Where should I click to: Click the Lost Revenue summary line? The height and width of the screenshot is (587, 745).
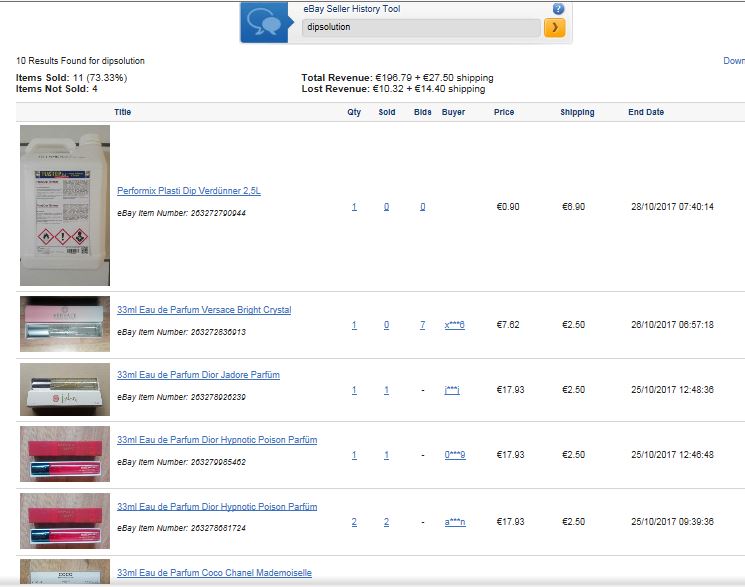coord(393,89)
